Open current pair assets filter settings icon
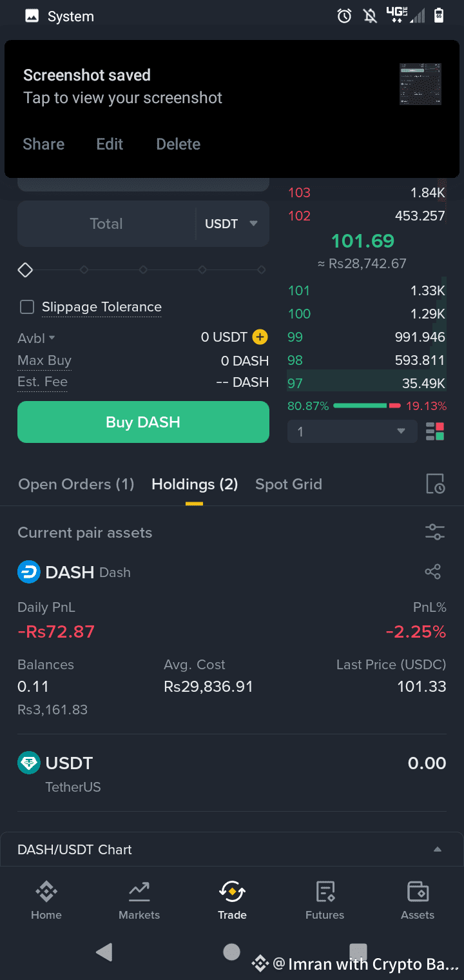 (435, 533)
